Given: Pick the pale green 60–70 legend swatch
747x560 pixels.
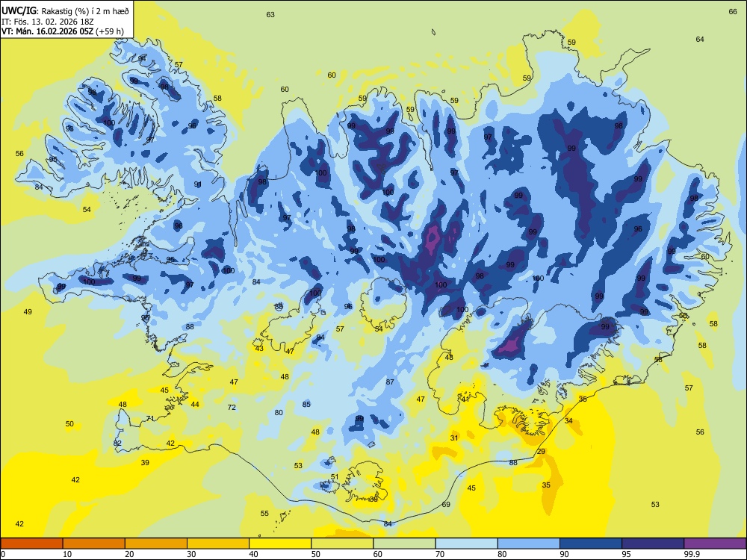Looking at the screenshot, I should pyautogui.click(x=404, y=544).
